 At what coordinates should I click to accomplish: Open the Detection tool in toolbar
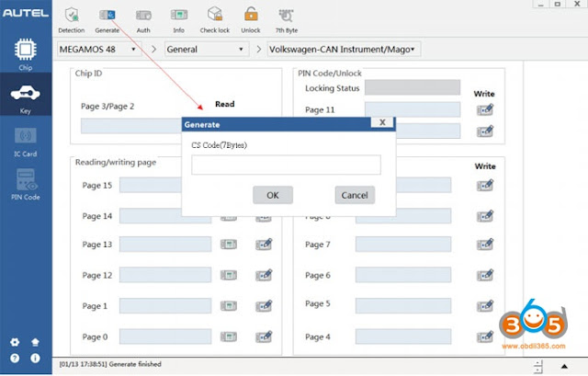pyautogui.click(x=72, y=20)
